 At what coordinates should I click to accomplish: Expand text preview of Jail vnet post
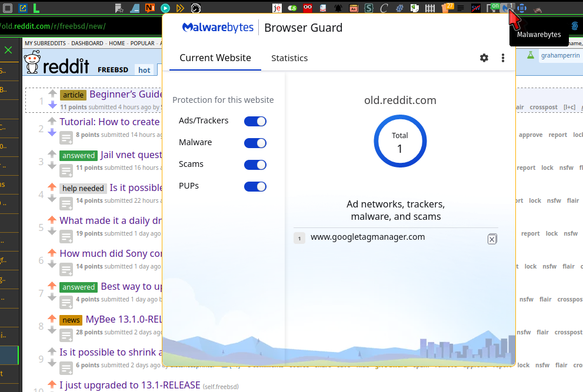66,171
